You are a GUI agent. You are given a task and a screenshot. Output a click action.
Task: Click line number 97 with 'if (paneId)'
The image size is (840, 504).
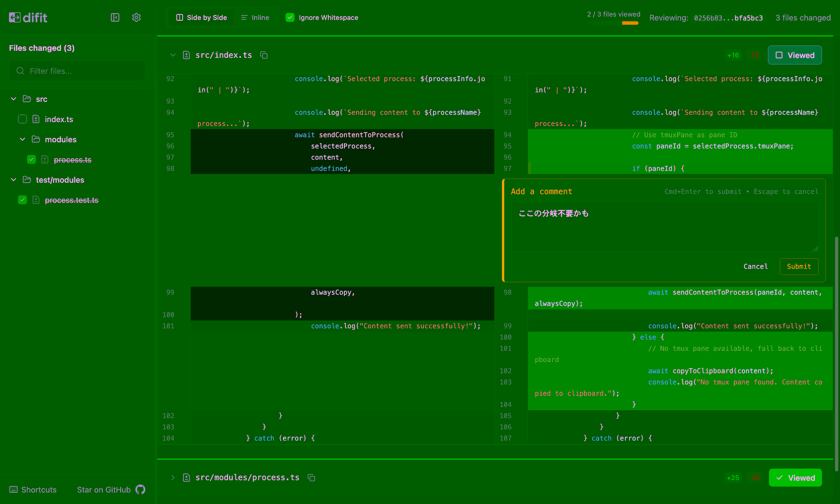coord(507,168)
